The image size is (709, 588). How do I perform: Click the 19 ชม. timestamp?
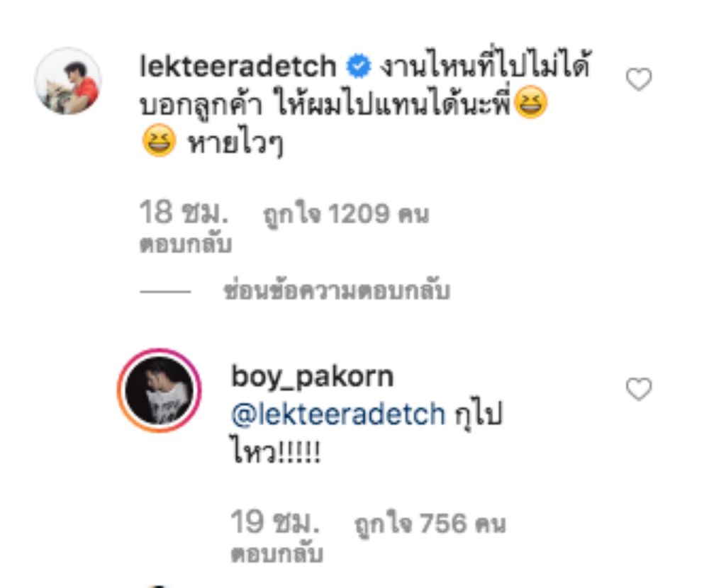(x=275, y=522)
